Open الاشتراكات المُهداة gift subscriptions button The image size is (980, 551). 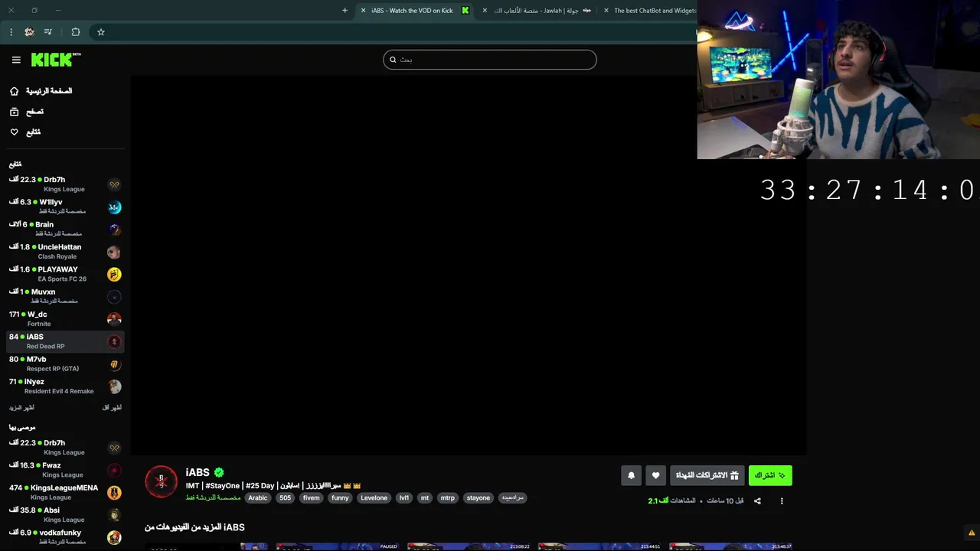[x=707, y=475]
